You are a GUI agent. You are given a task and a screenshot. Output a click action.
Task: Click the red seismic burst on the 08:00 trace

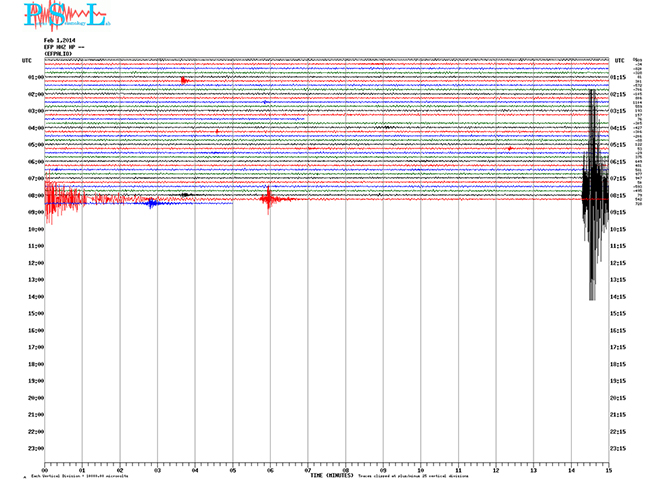60,199
